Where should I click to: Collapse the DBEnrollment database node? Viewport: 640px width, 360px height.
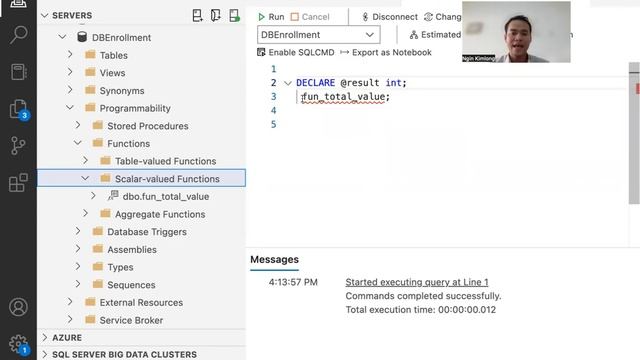tap(62, 37)
